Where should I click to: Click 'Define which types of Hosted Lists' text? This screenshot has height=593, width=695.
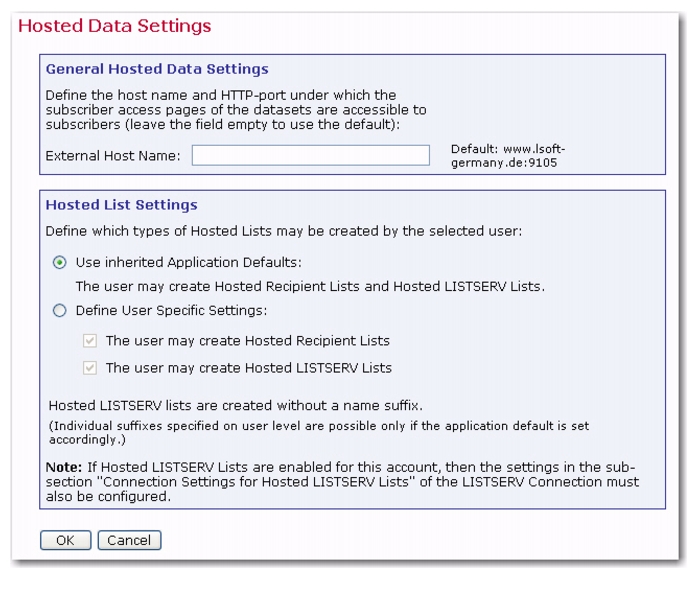pos(284,231)
